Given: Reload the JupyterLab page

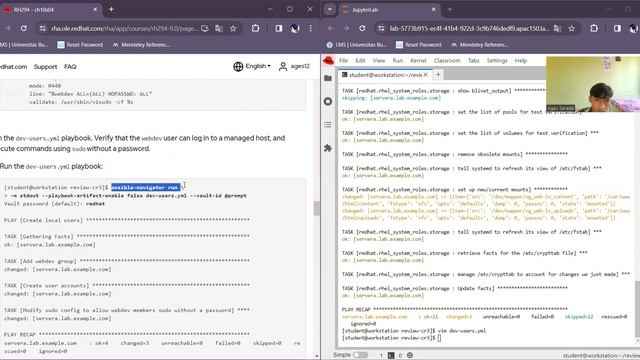Looking at the screenshot, I should 362,28.
